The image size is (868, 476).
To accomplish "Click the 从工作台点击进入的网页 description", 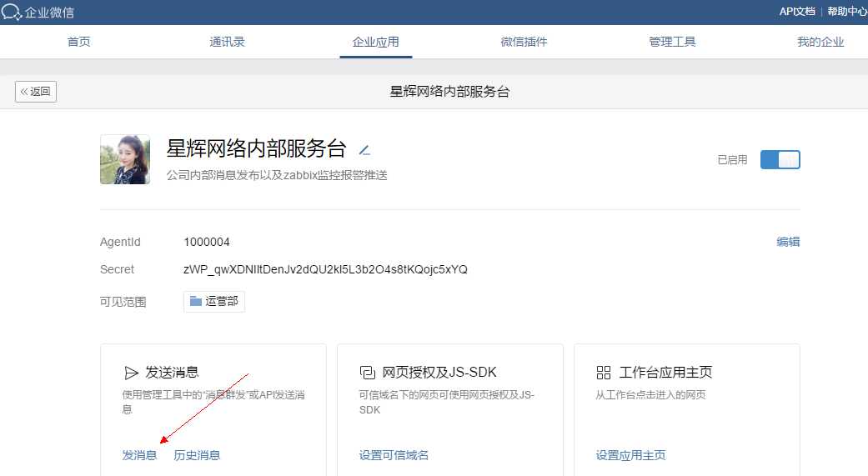I will click(x=650, y=394).
